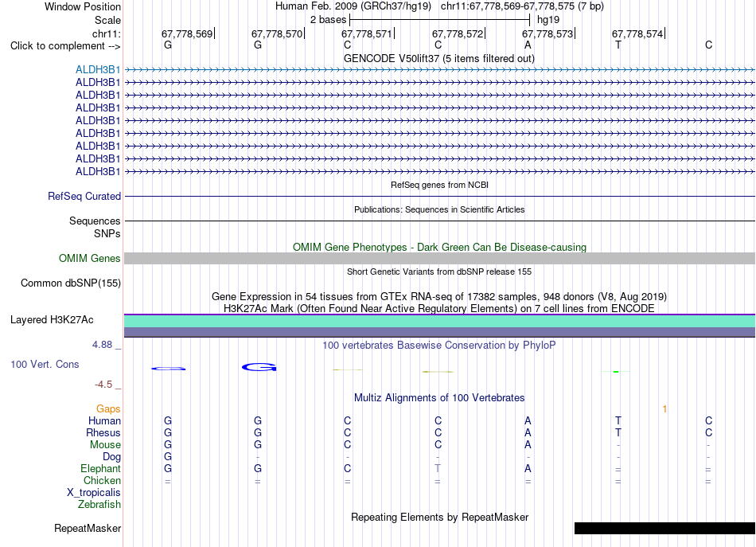Viewport: 756px width, 547px height.
Task: Click the 'RefSeq Curated' track label
Action: [84, 197]
